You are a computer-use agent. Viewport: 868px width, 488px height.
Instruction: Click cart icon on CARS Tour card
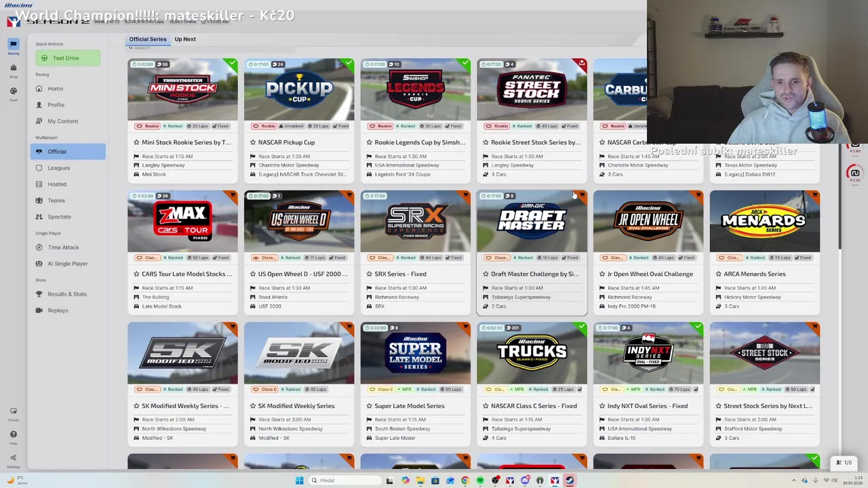(x=233, y=195)
